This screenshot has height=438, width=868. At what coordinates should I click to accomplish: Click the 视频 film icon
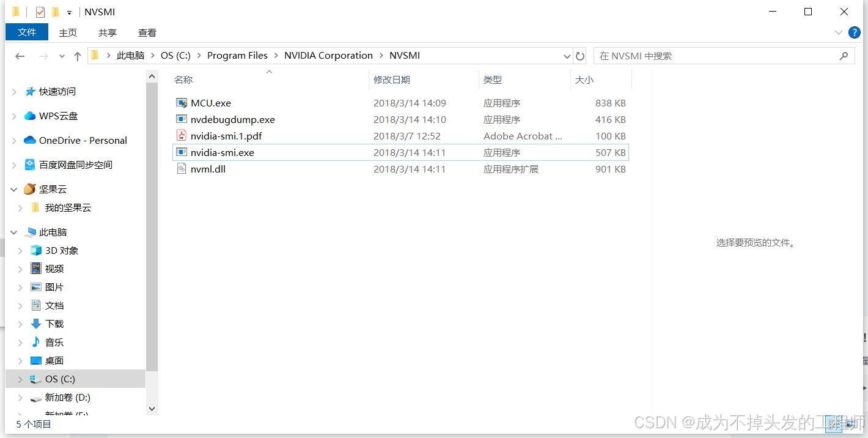pos(36,269)
